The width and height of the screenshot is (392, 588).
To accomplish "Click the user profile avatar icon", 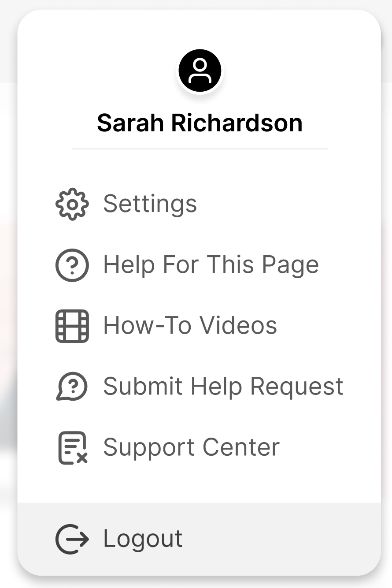I will coord(200,71).
